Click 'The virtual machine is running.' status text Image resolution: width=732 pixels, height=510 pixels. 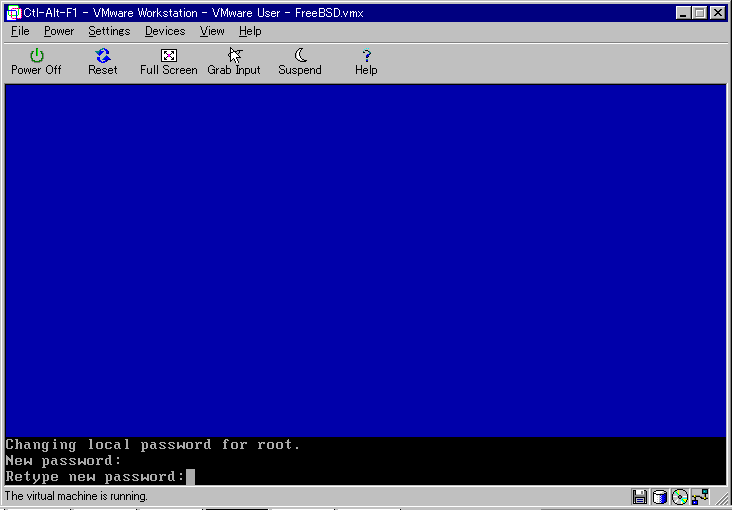76,496
